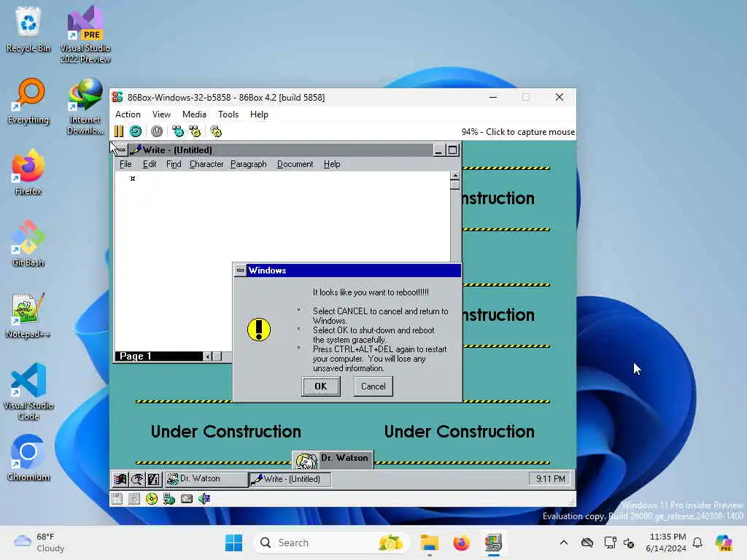This screenshot has width=747, height=560.
Task: Open the Windows 11 Start button
Action: click(x=233, y=542)
